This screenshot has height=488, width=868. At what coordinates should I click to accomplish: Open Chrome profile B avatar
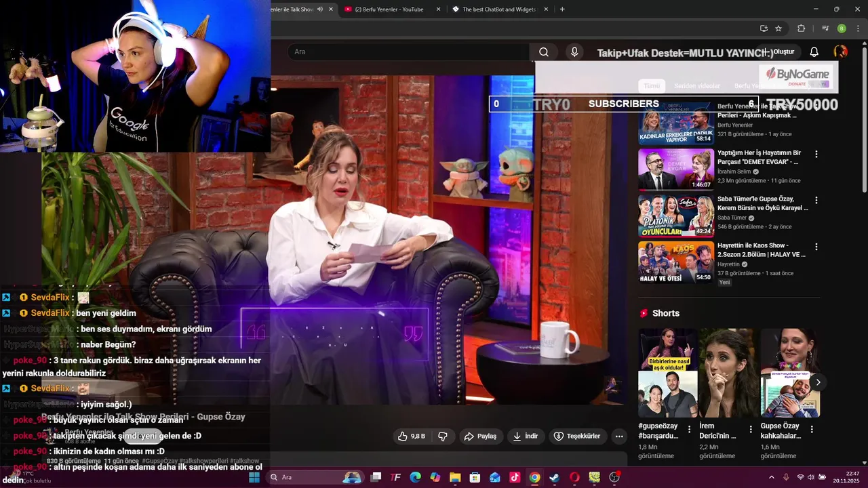(842, 28)
